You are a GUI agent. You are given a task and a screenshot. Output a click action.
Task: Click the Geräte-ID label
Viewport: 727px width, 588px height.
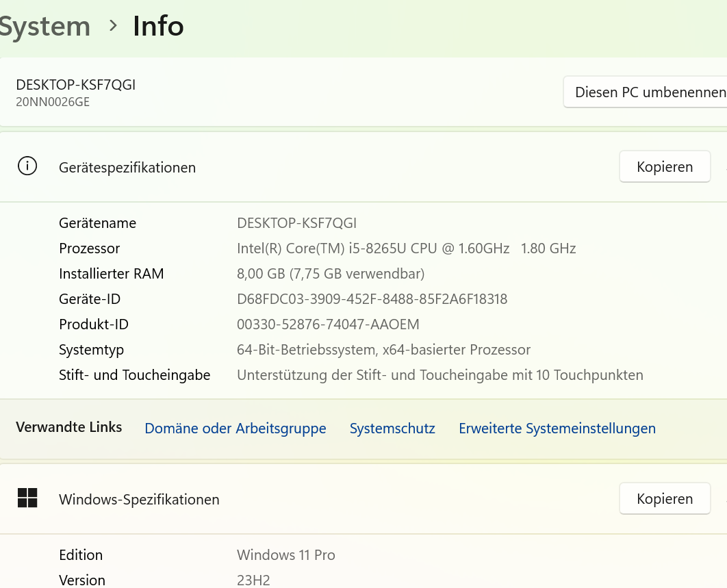(x=90, y=299)
